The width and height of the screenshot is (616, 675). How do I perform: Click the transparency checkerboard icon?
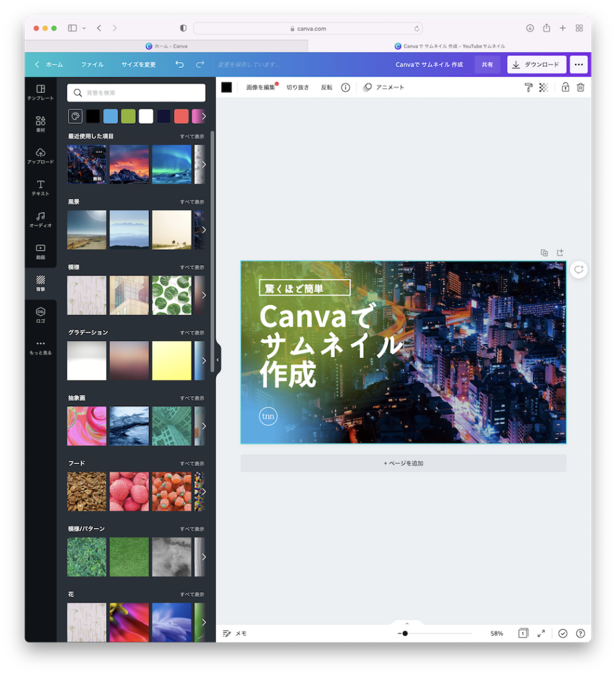(543, 87)
